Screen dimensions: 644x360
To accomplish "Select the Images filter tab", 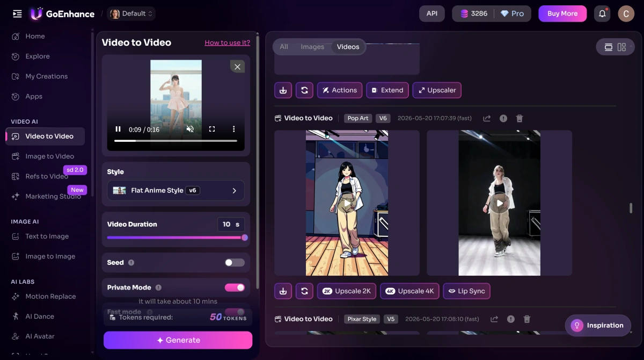I will point(312,47).
